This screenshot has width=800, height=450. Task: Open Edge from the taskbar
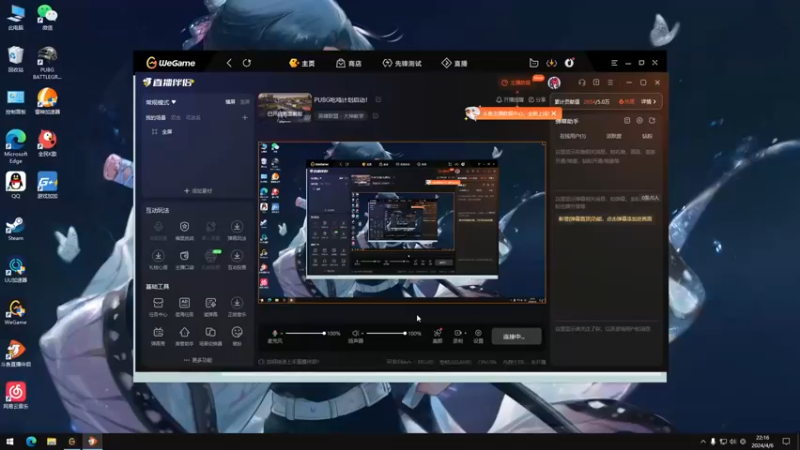coord(31,441)
